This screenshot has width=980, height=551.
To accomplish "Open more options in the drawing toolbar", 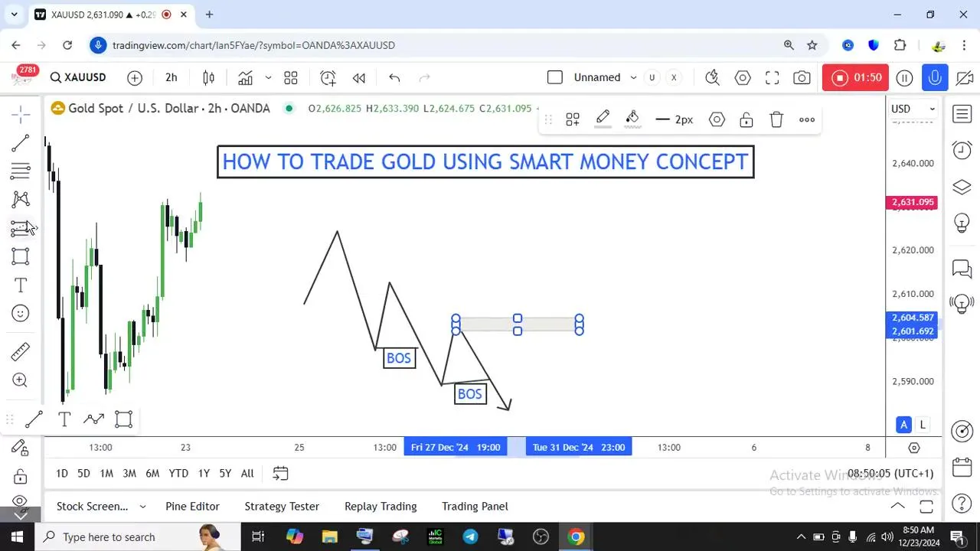I will (x=807, y=119).
